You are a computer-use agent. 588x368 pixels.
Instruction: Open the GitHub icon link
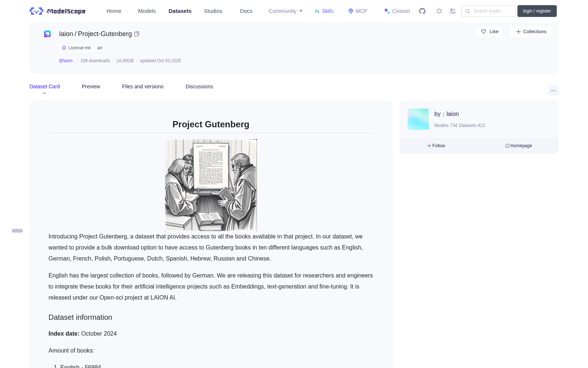point(422,11)
